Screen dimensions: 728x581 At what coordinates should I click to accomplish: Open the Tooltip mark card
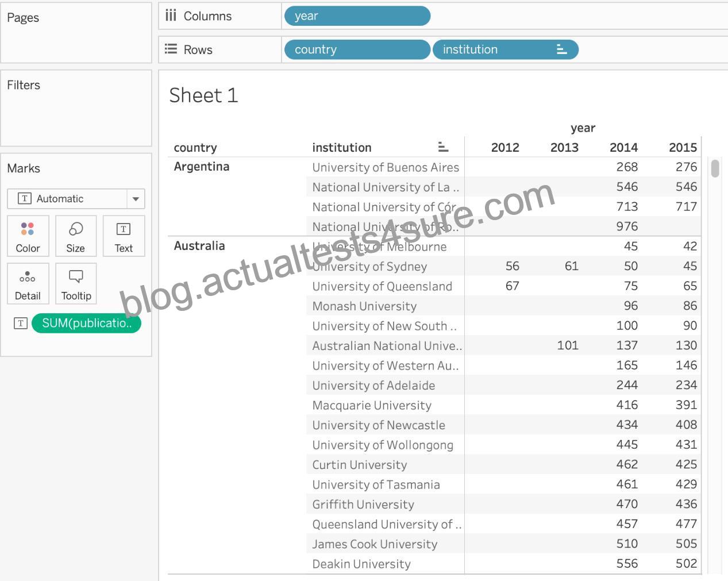[x=76, y=283]
